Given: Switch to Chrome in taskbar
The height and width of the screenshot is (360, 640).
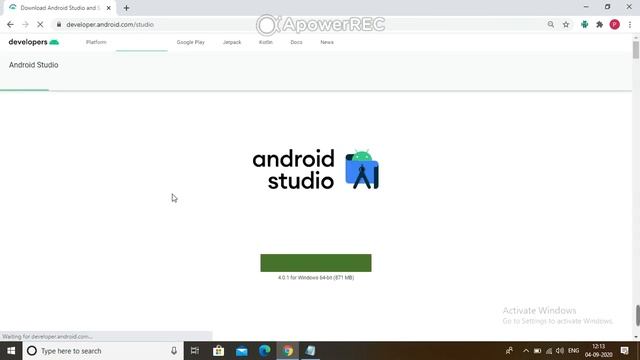Looking at the screenshot, I should click(x=288, y=351).
